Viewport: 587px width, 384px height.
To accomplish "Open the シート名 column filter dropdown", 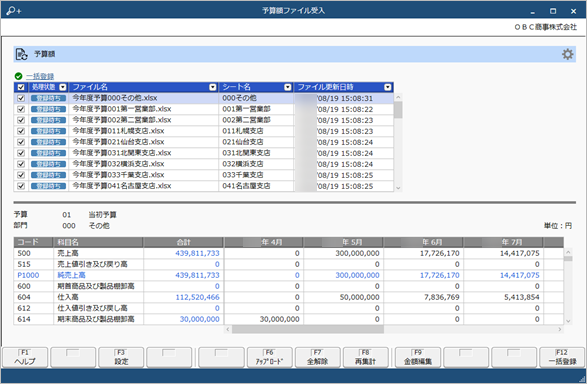I will (x=288, y=87).
